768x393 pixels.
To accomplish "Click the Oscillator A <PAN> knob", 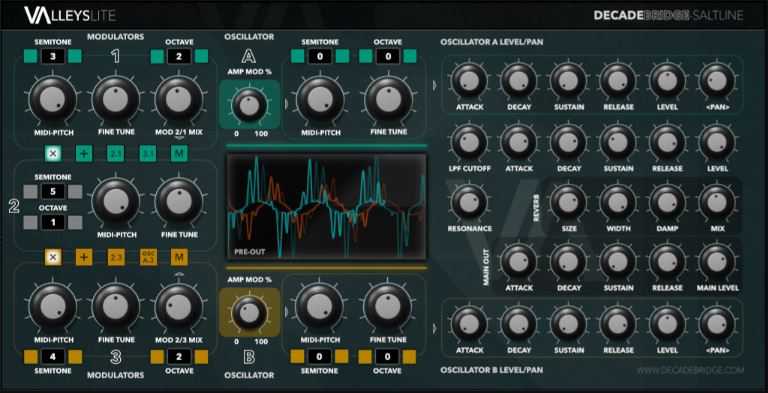I will pos(717,81).
